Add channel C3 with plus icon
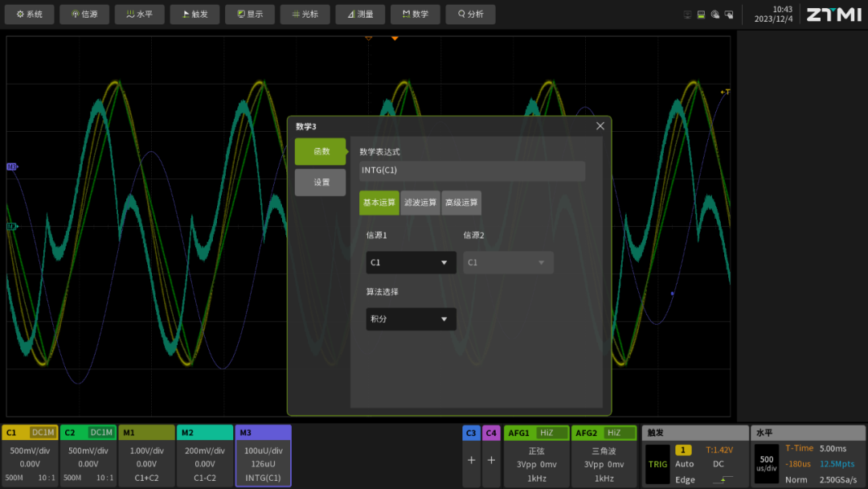The image size is (868, 489). [x=471, y=460]
